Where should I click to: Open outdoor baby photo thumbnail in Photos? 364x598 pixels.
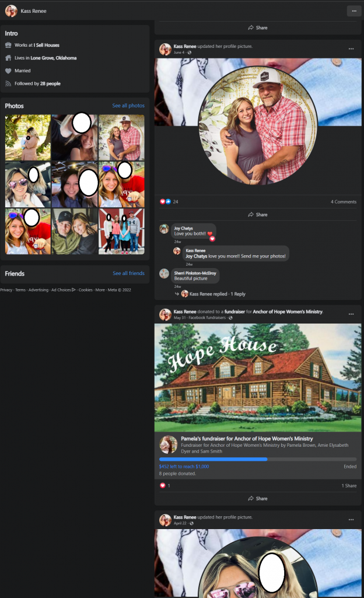pyautogui.click(x=28, y=137)
